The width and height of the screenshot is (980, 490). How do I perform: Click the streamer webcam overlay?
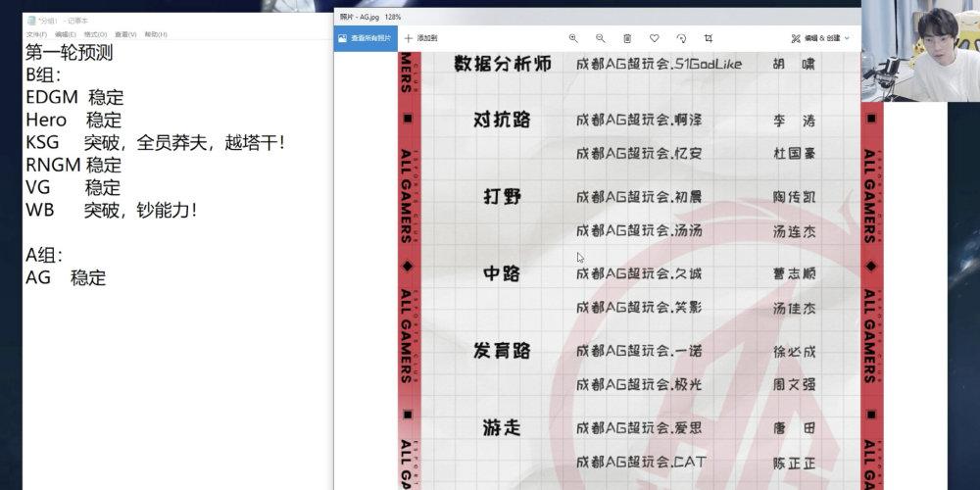pos(920,51)
